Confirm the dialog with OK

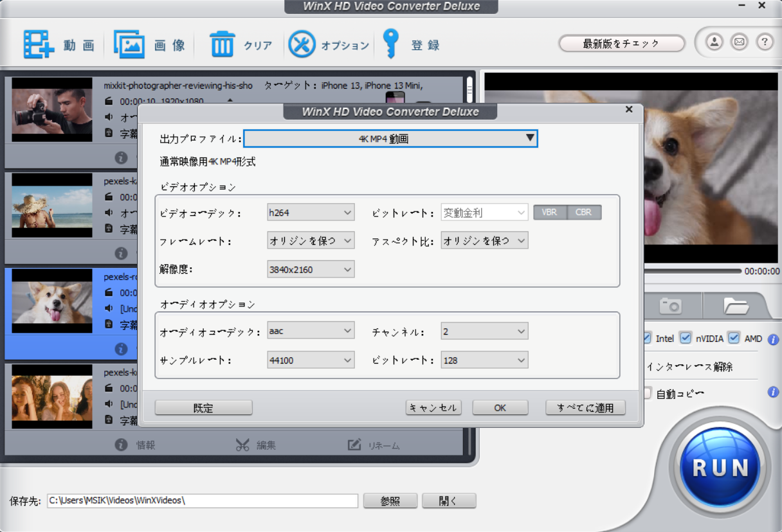coord(500,408)
